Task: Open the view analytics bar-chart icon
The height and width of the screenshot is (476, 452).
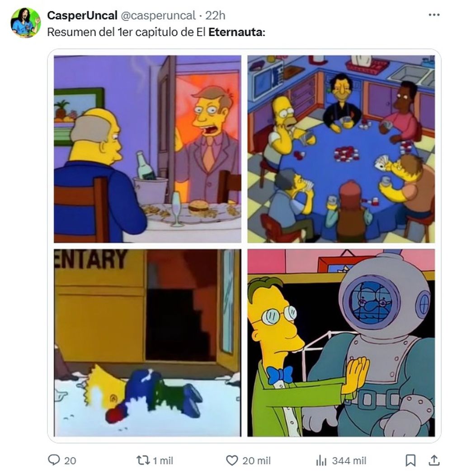Action: [x=321, y=461]
